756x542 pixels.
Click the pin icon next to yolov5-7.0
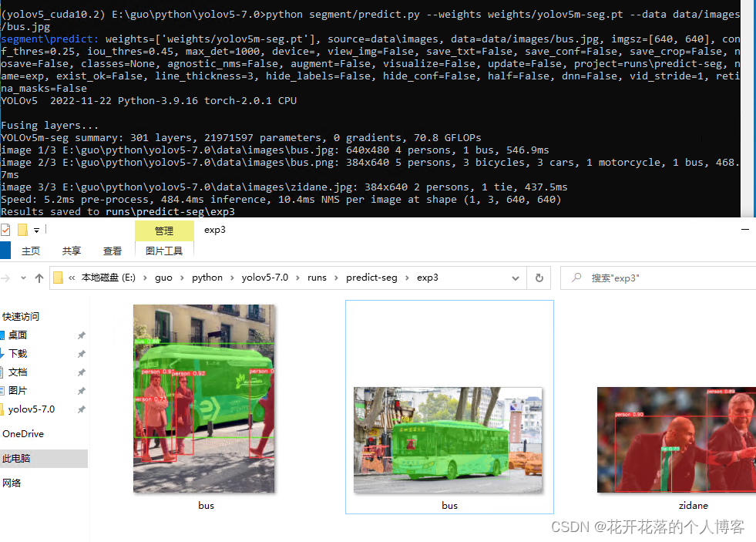tap(82, 409)
